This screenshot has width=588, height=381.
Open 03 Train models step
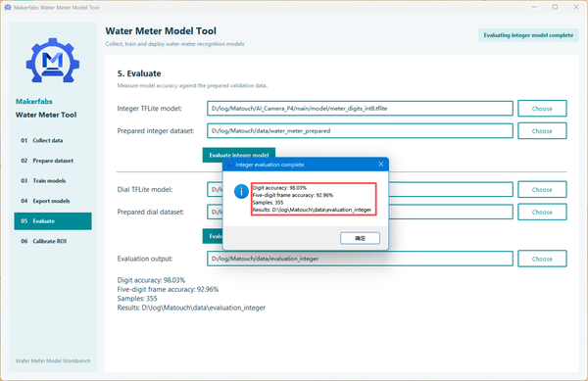coord(53,181)
